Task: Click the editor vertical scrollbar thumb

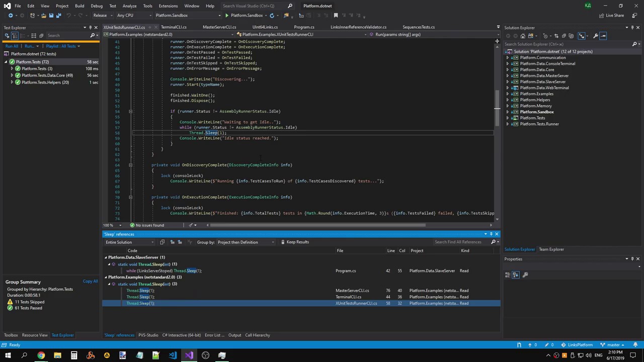Action: coord(497,108)
